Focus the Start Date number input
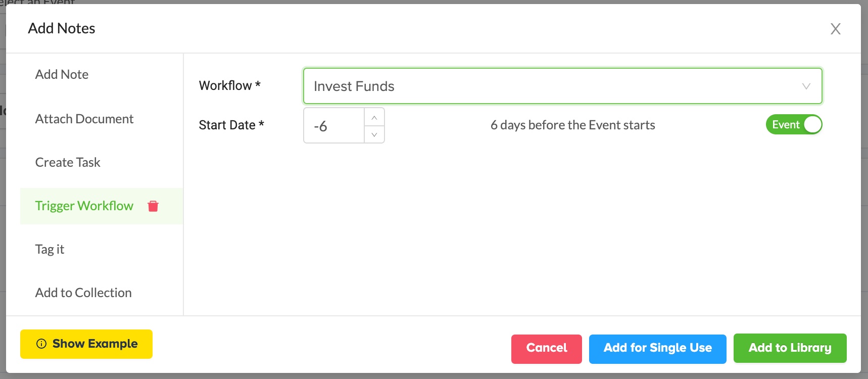This screenshot has height=379, width=868. (334, 126)
